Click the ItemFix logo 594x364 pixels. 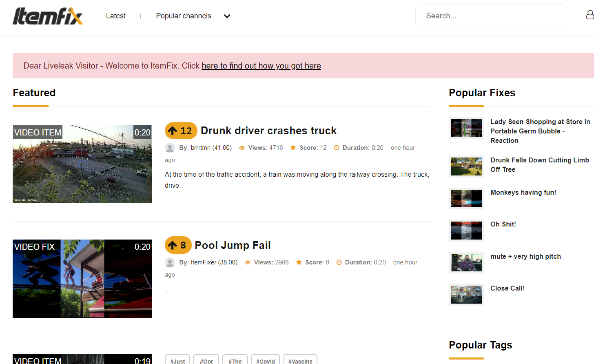(x=48, y=16)
